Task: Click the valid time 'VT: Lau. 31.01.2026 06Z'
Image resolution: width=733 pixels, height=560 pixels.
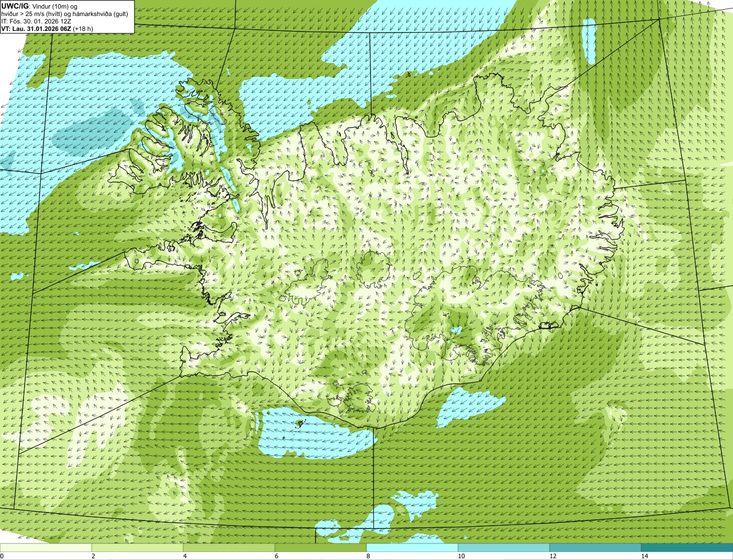Action: [37, 28]
